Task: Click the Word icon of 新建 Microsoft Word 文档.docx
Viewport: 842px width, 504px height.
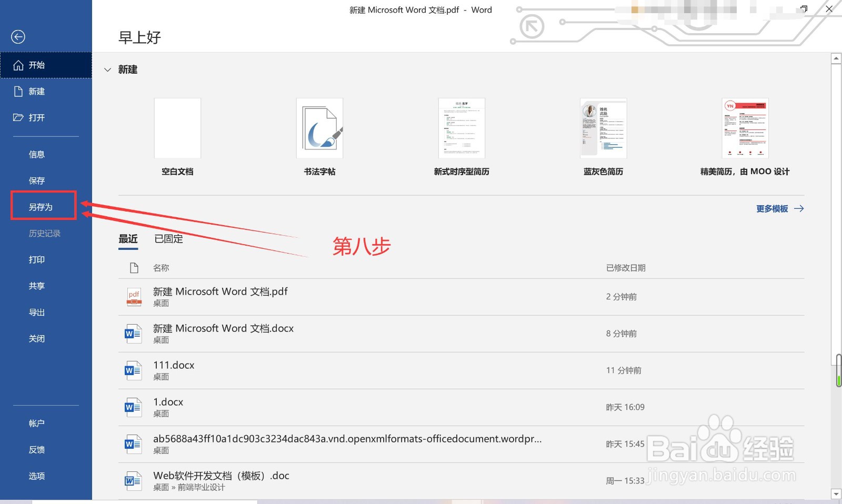Action: (134, 334)
